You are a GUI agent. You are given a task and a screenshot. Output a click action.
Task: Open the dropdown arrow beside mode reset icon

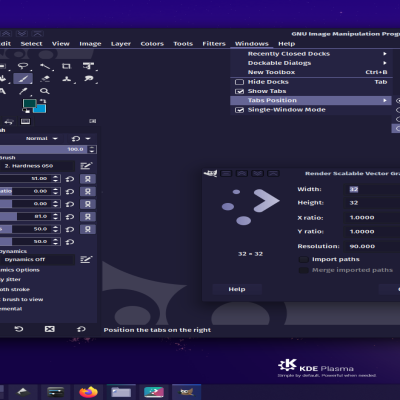point(88,138)
